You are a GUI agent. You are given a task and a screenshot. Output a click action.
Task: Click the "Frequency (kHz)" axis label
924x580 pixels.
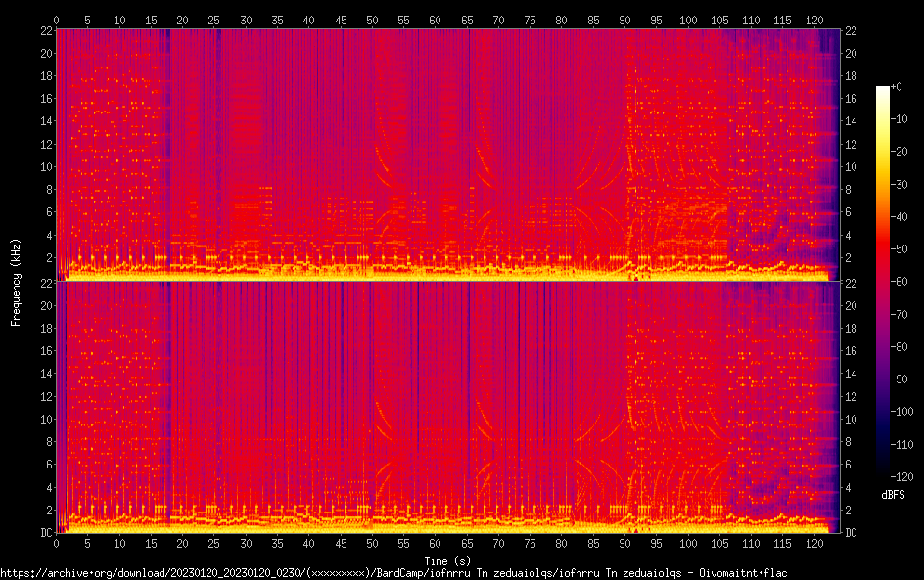click(x=16, y=282)
